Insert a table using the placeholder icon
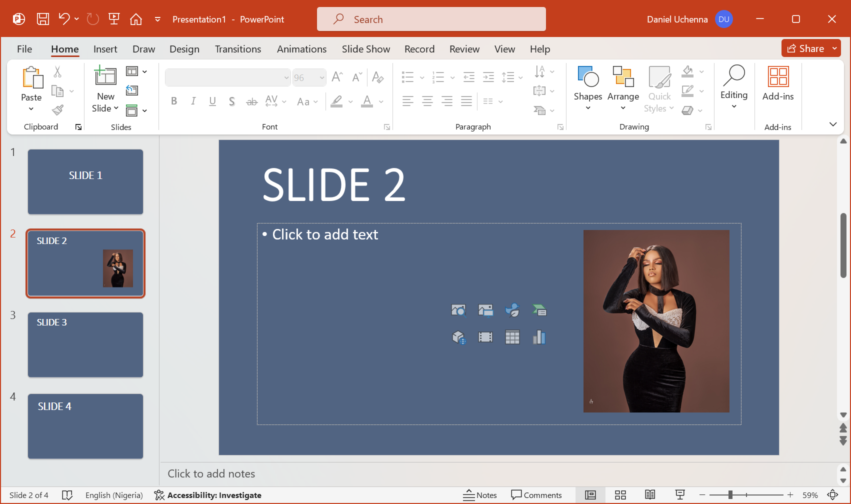The height and width of the screenshot is (504, 851). (512, 337)
